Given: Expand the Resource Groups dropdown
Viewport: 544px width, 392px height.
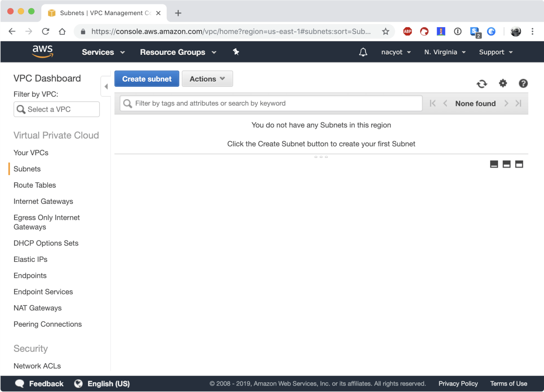Looking at the screenshot, I should click(178, 52).
